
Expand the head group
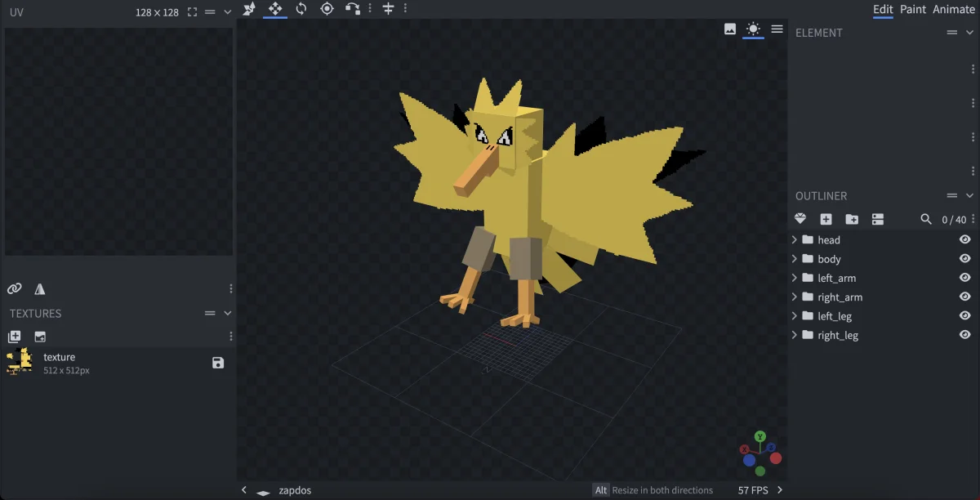point(795,239)
